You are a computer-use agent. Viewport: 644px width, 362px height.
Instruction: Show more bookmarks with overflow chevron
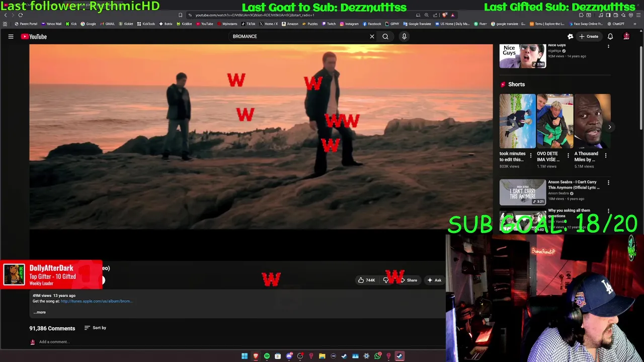[635, 24]
